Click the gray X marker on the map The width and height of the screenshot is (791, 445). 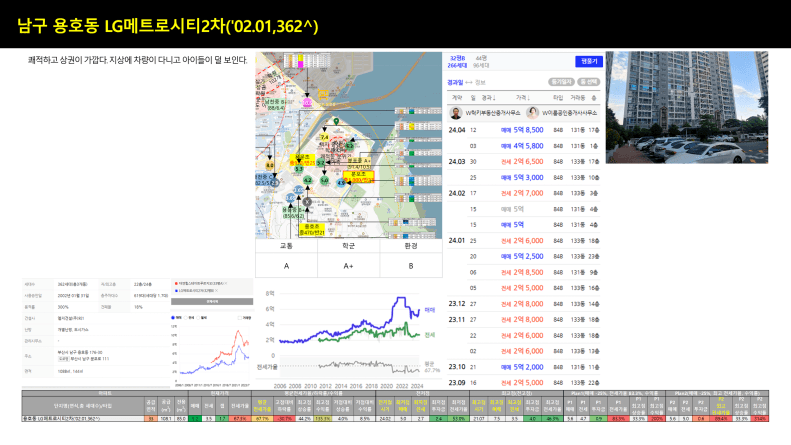click(307, 202)
